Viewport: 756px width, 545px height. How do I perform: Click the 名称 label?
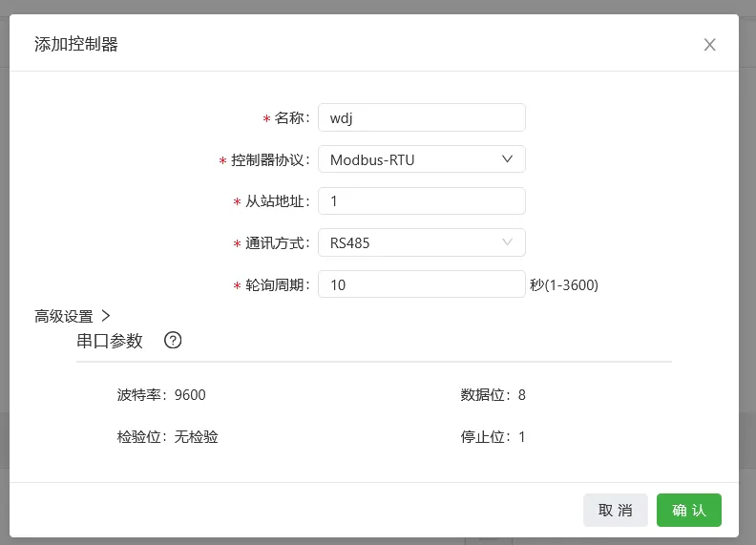pyautogui.click(x=290, y=118)
